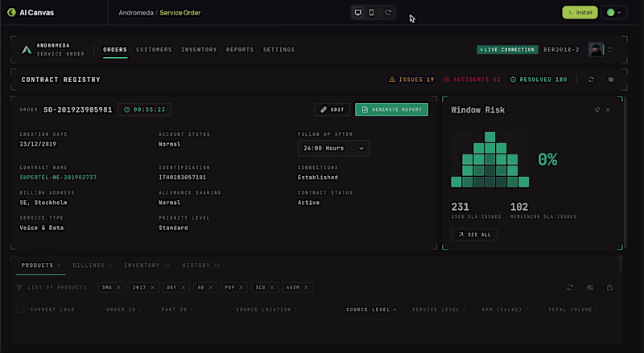Screen dimensions: 644x353
Task: Open the Follow Up After dropdown
Action: click(333, 148)
